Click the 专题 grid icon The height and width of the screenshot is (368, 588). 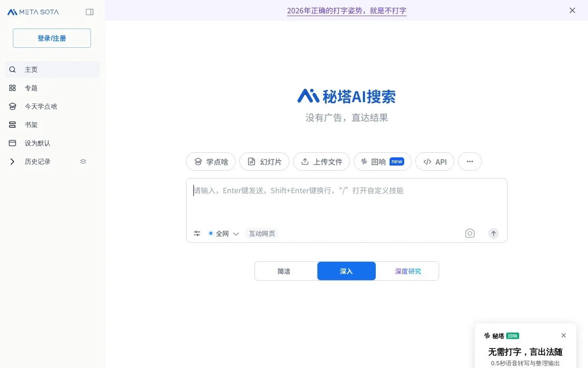12,88
